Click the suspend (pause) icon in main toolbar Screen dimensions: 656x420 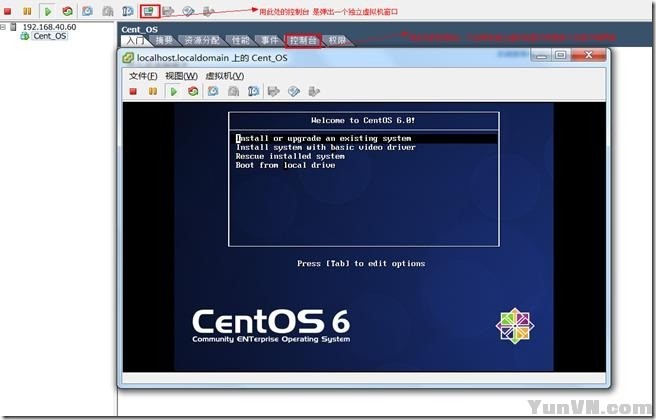27,11
